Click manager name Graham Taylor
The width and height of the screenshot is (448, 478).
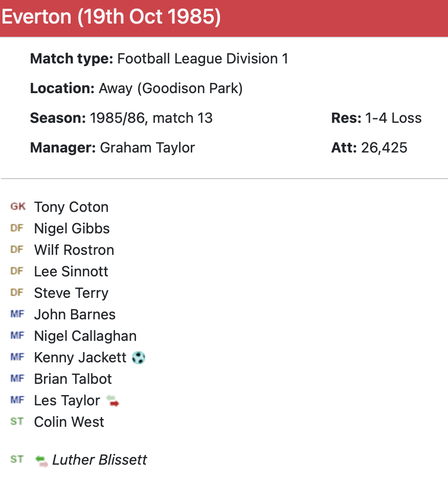point(147,148)
